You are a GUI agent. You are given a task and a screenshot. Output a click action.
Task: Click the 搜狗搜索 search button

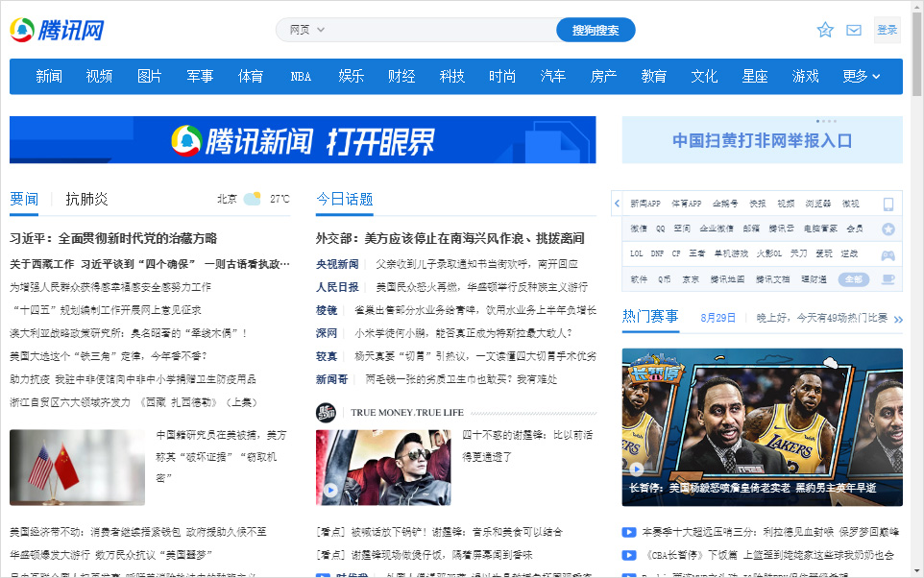point(596,30)
